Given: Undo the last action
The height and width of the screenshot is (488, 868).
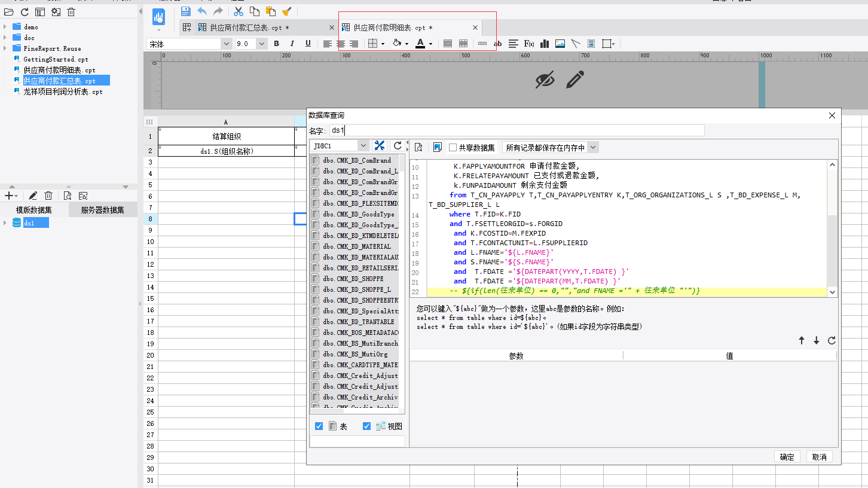Looking at the screenshot, I should click(202, 11).
